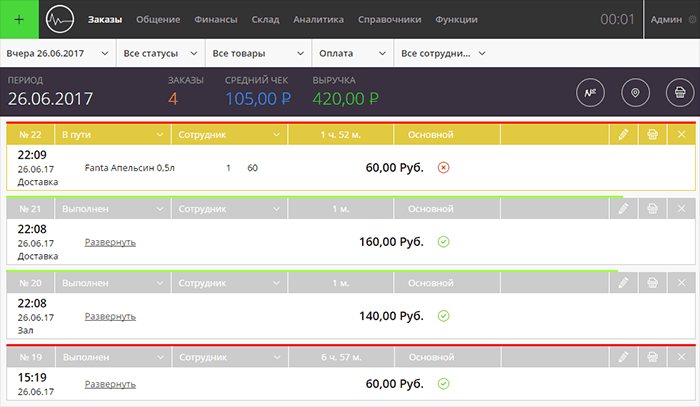The image size is (700, 407).
Task: Open the map location pin view
Action: (x=634, y=93)
